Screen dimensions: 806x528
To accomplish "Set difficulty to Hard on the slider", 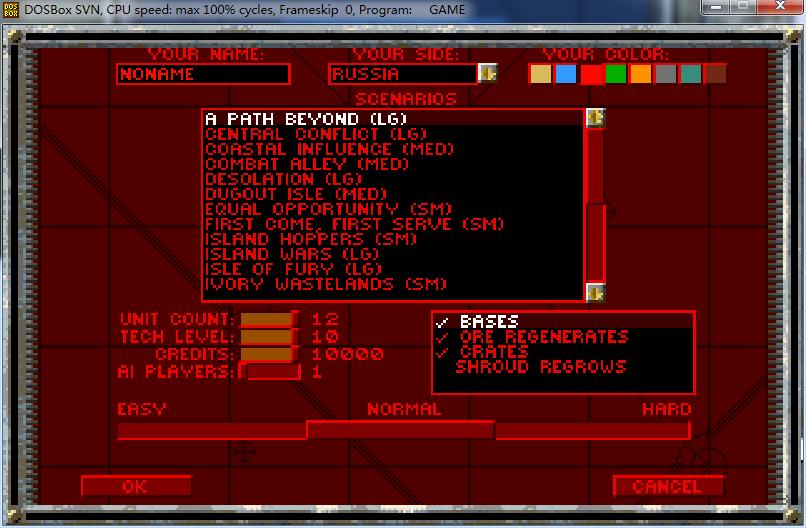I will (x=593, y=431).
